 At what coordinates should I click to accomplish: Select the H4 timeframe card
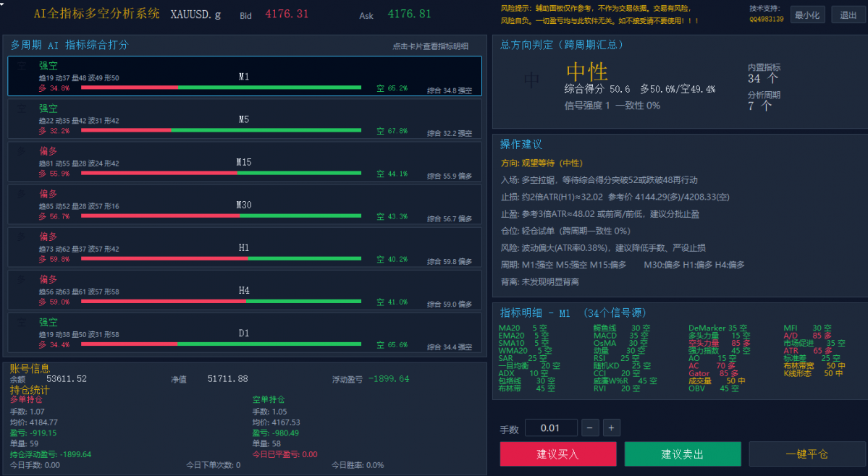(x=244, y=290)
